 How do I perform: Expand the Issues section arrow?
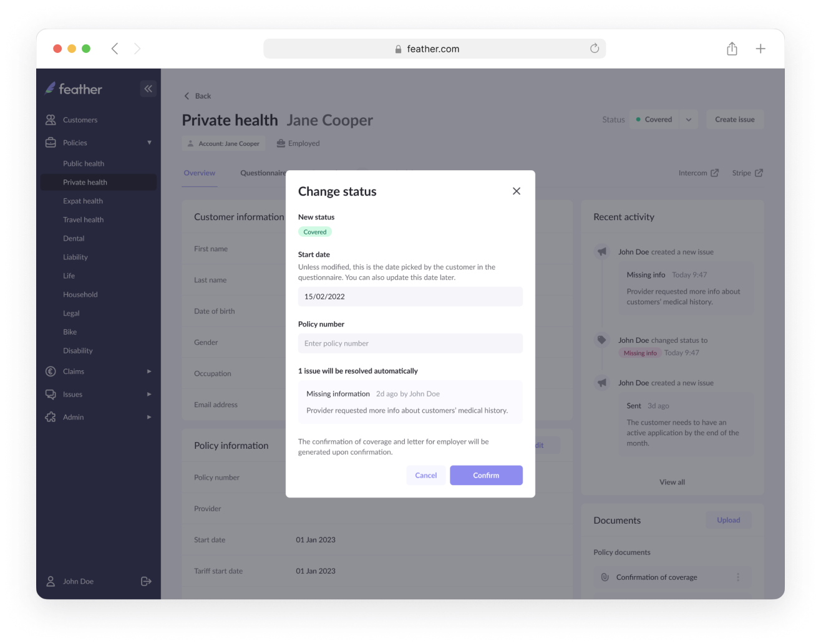(x=149, y=394)
